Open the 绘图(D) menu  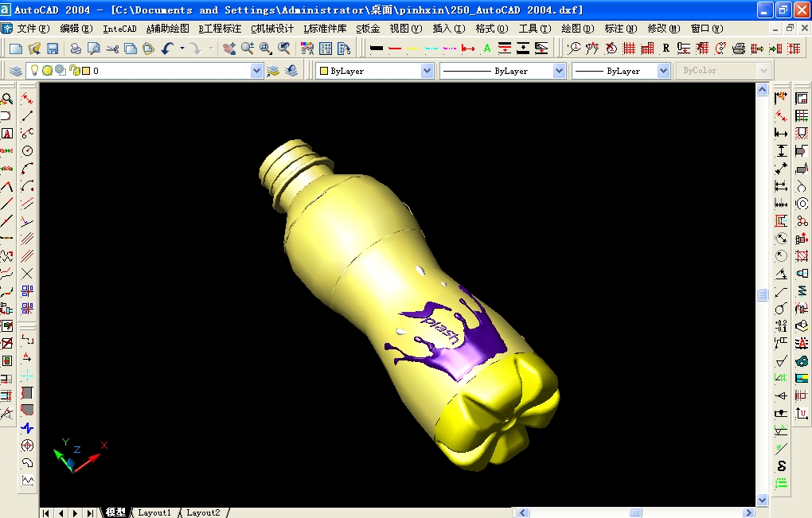coord(578,29)
